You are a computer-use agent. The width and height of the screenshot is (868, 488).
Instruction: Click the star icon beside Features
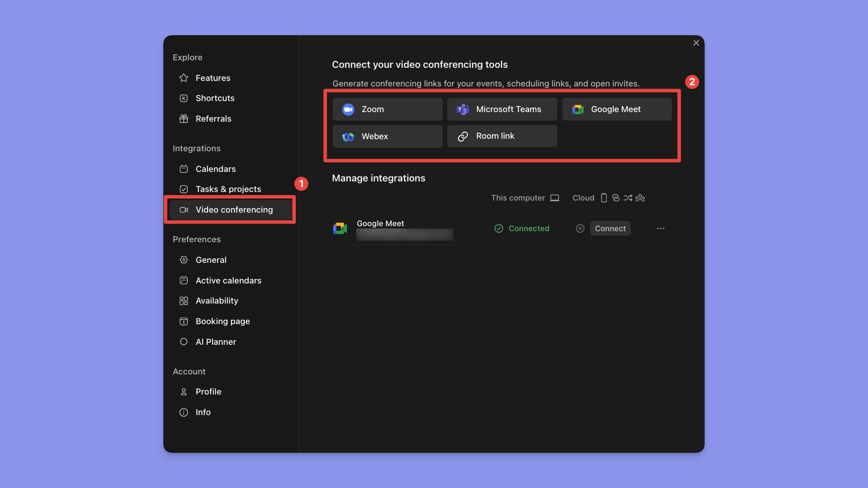click(184, 78)
